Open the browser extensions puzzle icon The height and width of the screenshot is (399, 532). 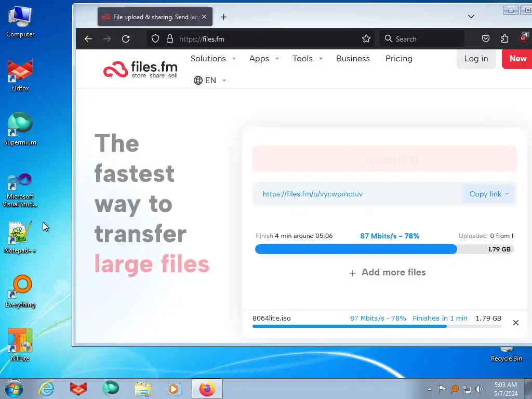point(504,38)
